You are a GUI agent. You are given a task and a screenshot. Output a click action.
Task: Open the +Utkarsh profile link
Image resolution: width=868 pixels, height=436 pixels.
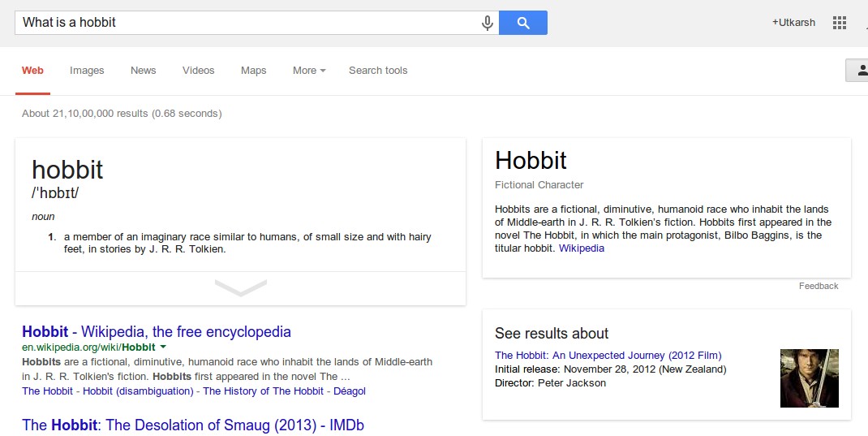coord(794,23)
